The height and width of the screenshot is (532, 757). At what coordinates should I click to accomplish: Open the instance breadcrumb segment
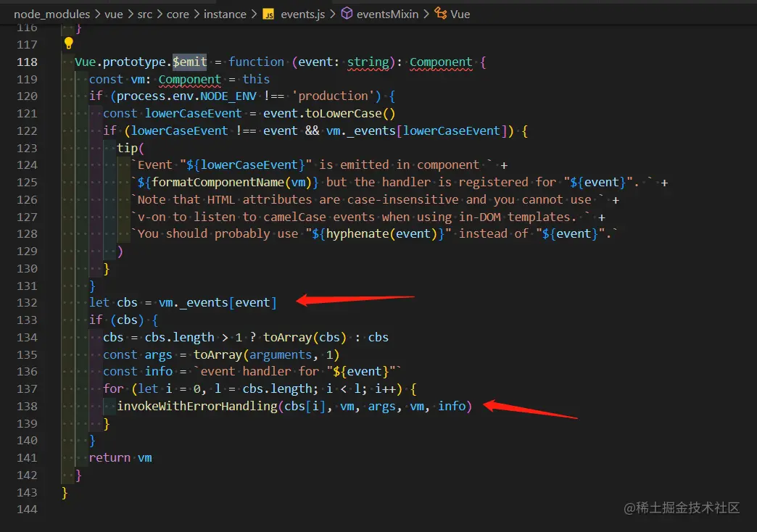(x=225, y=14)
